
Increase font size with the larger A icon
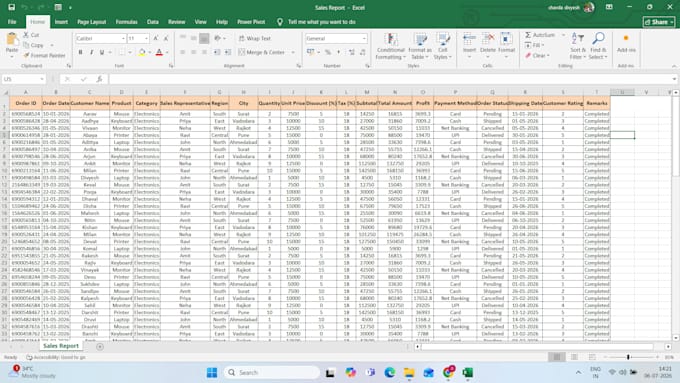[x=156, y=39]
